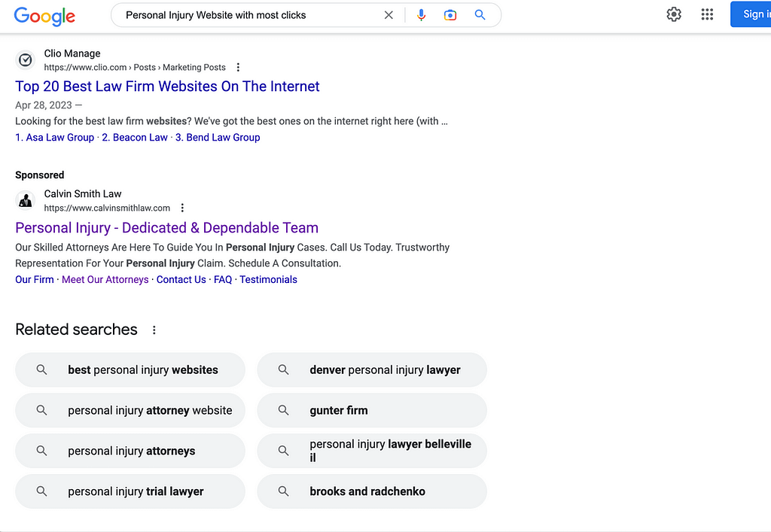Click the Apr 28, 2023 date text
Screen dimensions: 771x532
tap(43, 105)
